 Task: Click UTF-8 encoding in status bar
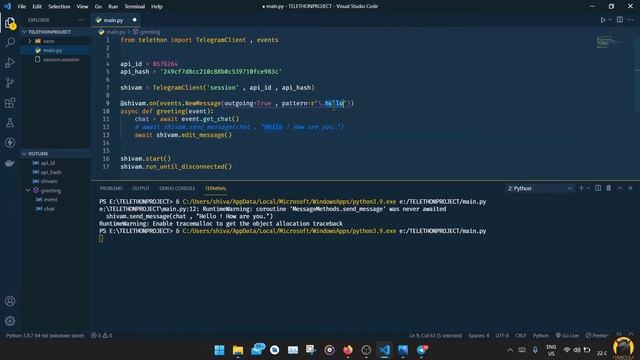pos(502,336)
